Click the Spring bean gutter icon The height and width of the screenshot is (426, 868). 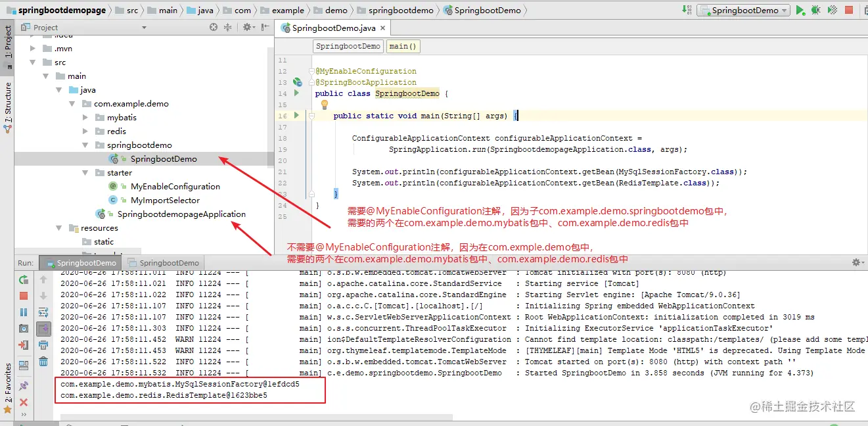click(x=297, y=82)
